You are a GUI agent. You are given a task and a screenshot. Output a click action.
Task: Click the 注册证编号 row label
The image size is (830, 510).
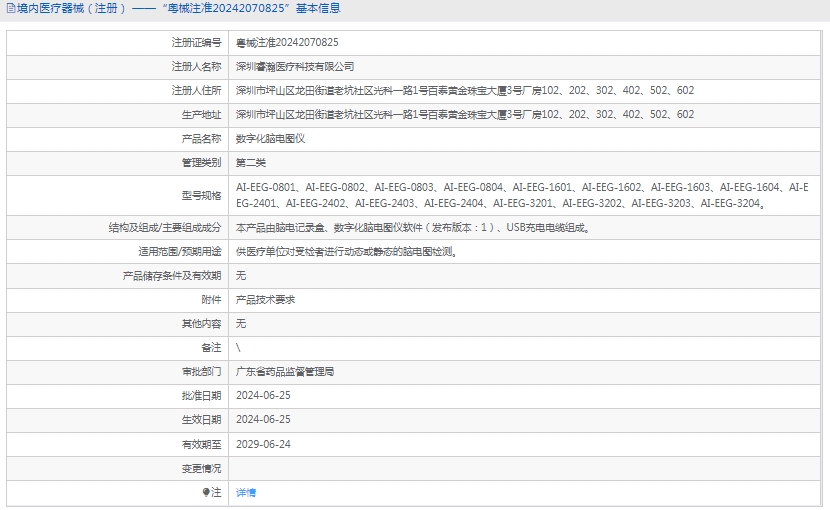point(196,43)
